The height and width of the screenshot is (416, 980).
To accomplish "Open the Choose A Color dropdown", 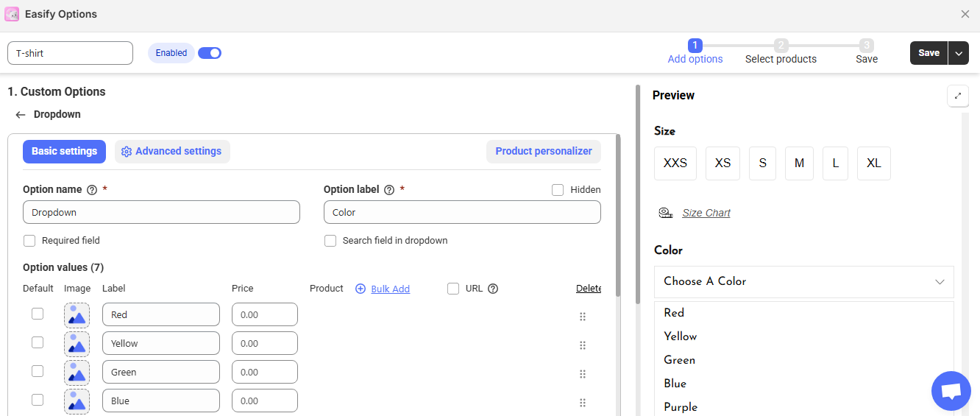I will click(803, 282).
